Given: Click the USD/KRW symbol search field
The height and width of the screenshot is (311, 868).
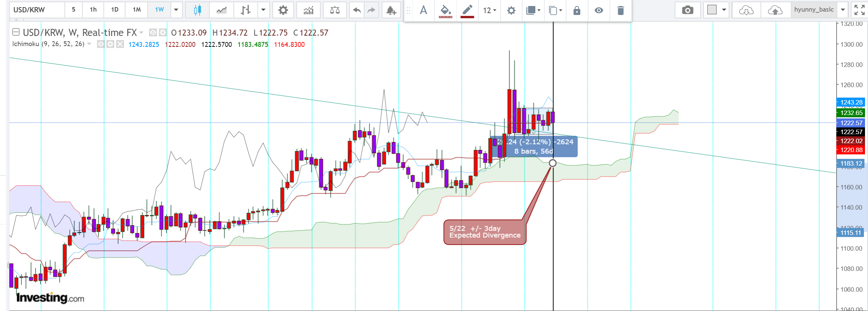Looking at the screenshot, I should tap(37, 10).
